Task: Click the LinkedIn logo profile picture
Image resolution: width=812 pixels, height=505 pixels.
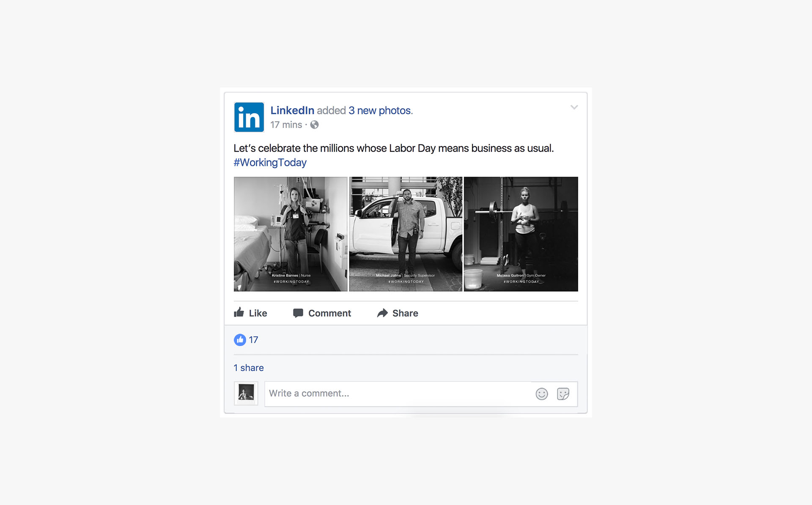Action: tap(249, 117)
